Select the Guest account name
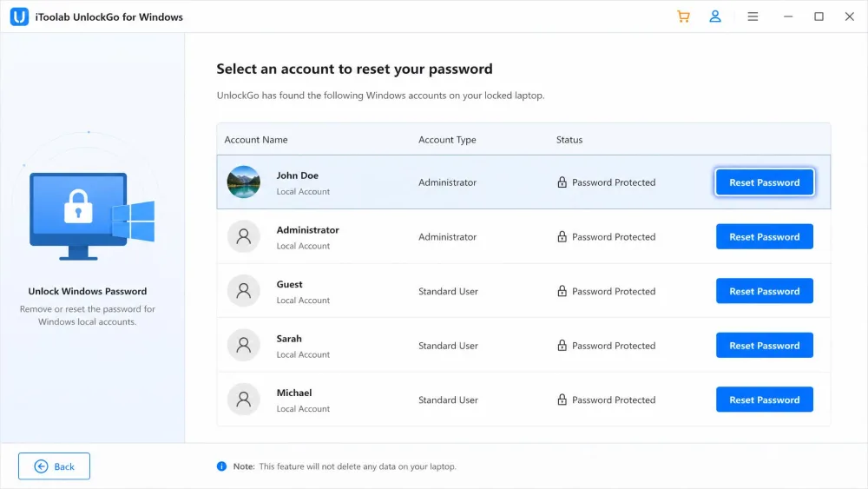The width and height of the screenshot is (868, 489). (290, 284)
